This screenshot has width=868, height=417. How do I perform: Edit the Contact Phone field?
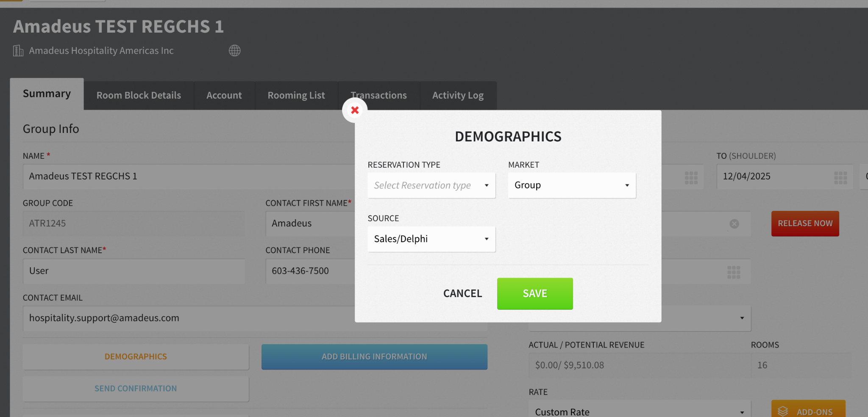click(x=310, y=271)
